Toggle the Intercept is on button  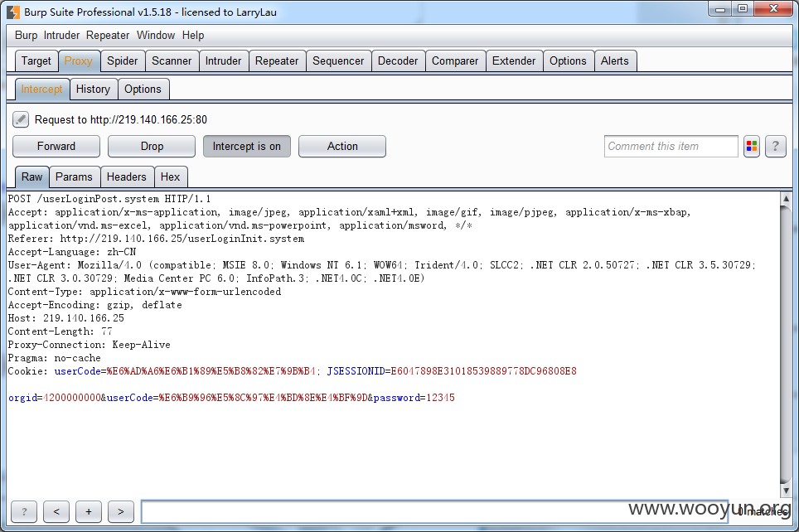(x=247, y=146)
